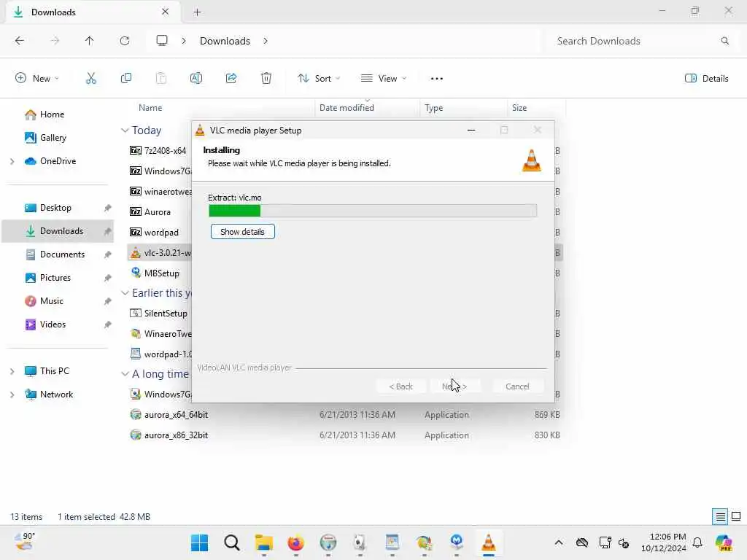
Task: Open a new File Explorer tab
Action: pyautogui.click(x=197, y=12)
